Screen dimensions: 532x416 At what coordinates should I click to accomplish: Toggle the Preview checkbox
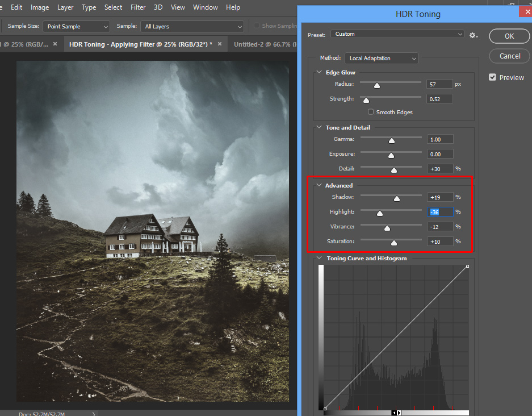pos(492,77)
